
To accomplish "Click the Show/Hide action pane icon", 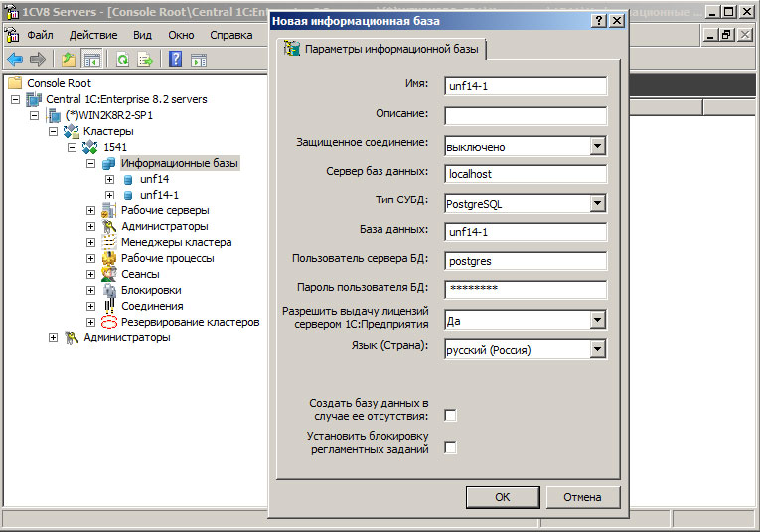I will tap(199, 60).
